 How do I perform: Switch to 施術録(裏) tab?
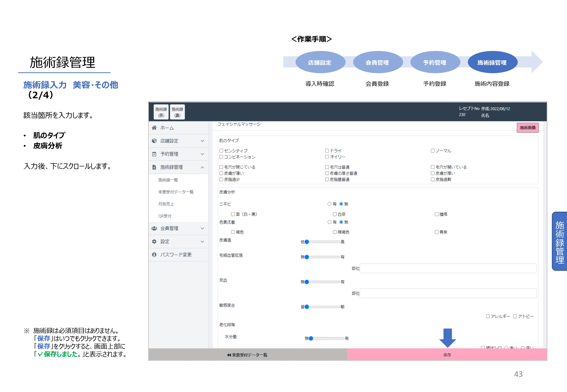point(177,112)
